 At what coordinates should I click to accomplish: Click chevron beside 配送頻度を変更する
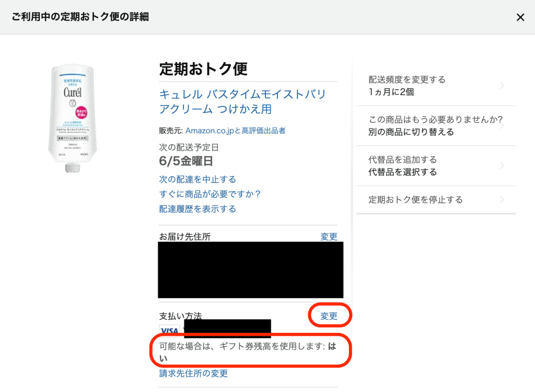(x=502, y=86)
